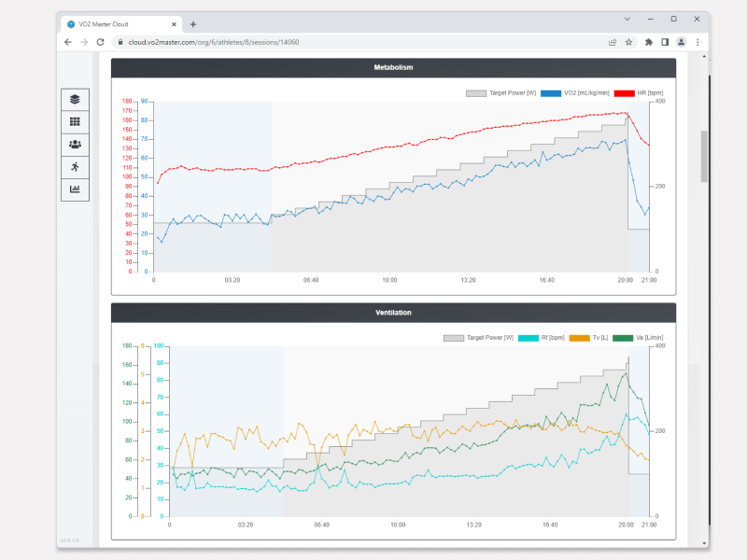Open a new browser tab
The width and height of the screenshot is (747, 560).
(x=193, y=24)
